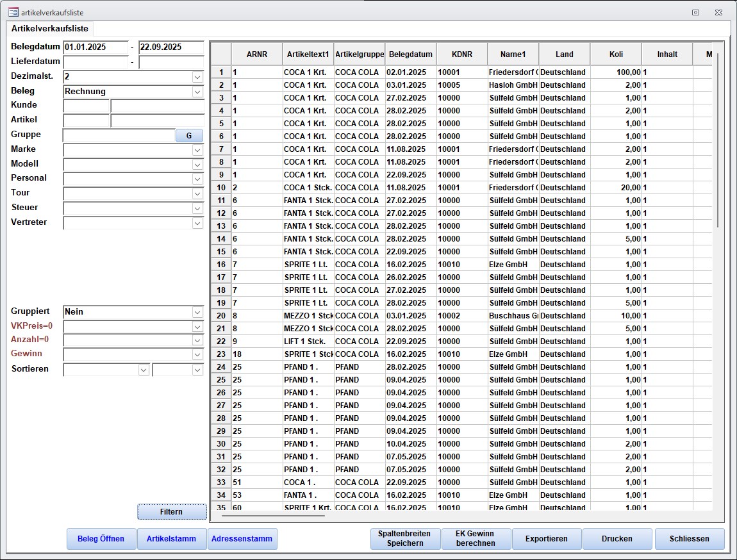Click EK Gewinn berechnen button
737x560 pixels.
pos(476,539)
